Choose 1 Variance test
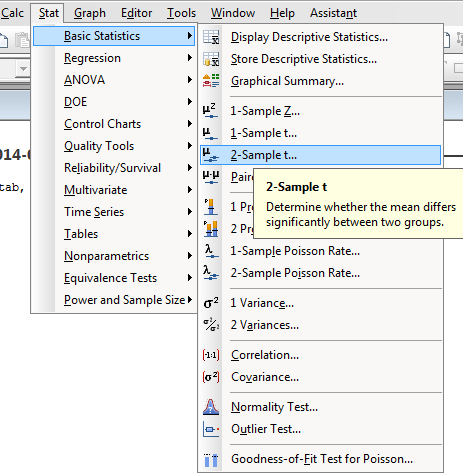 click(x=321, y=303)
